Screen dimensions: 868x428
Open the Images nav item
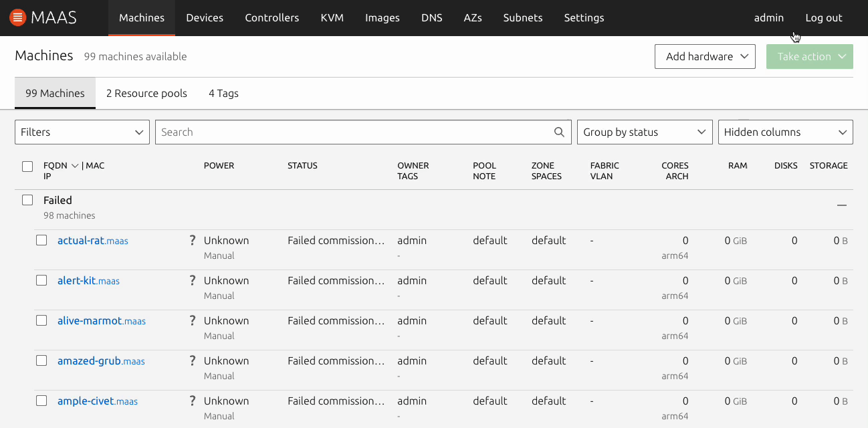tap(383, 18)
